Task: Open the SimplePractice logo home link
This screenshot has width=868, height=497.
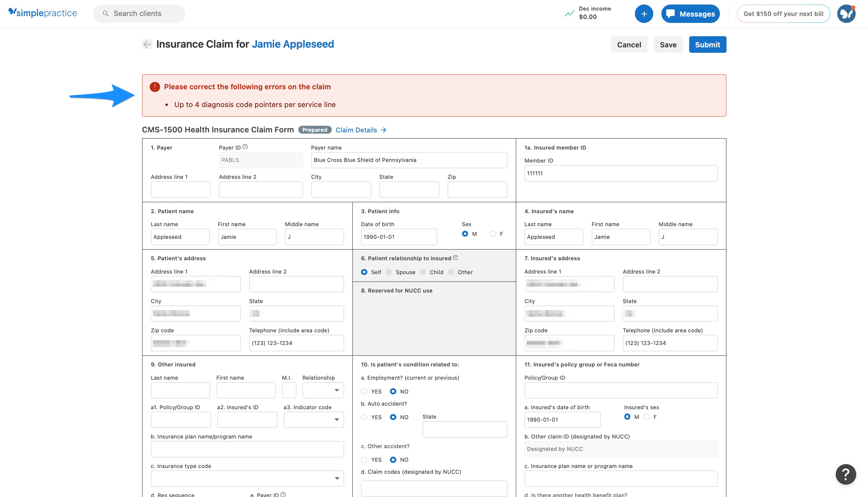Action: 43,13
